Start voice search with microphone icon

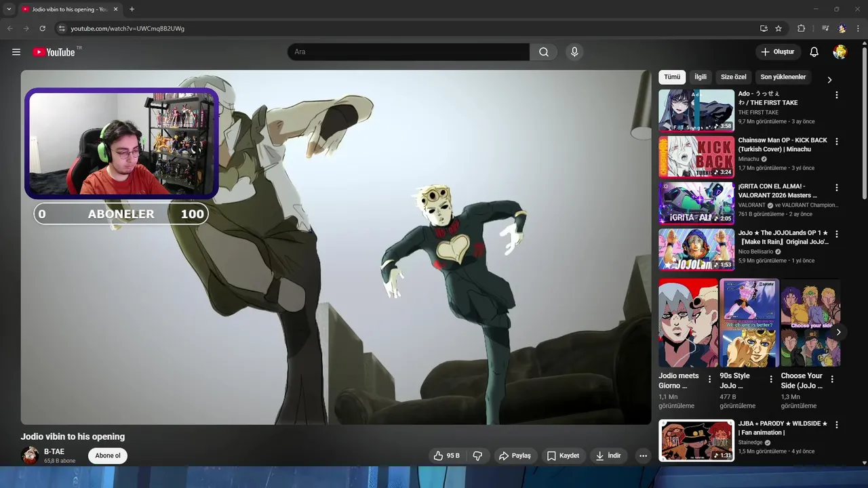click(x=574, y=52)
